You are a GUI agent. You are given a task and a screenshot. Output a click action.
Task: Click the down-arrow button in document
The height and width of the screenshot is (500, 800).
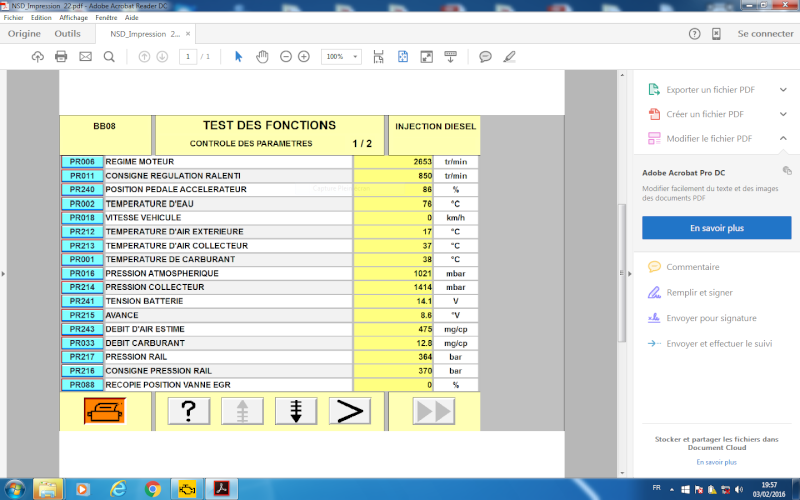pyautogui.click(x=296, y=411)
